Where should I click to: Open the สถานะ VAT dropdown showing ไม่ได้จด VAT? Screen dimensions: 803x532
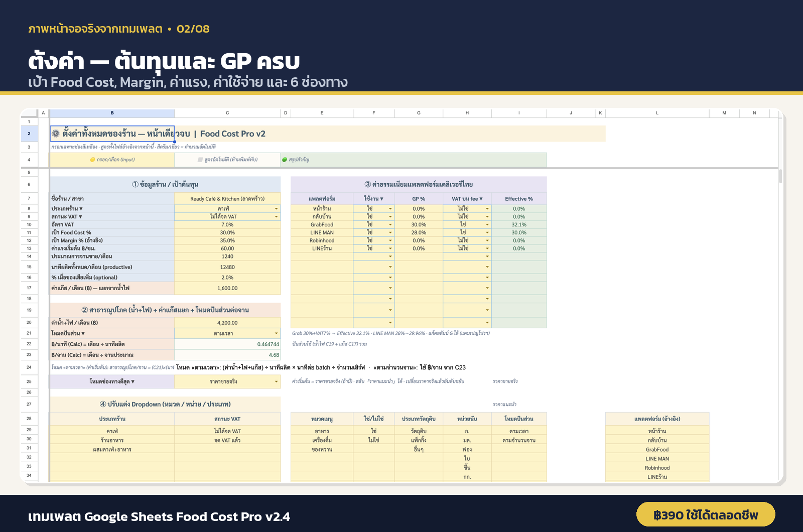(x=276, y=217)
